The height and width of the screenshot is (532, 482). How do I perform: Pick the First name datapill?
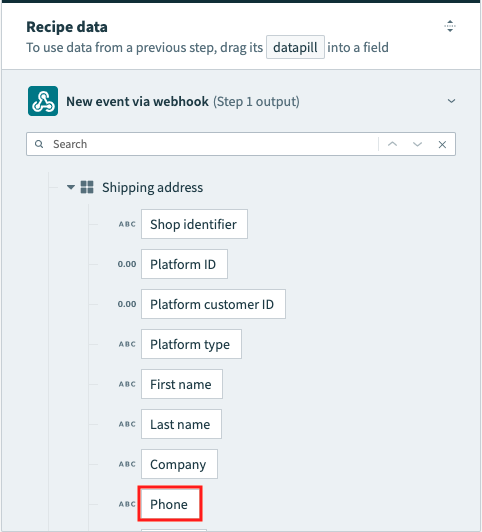pos(182,384)
